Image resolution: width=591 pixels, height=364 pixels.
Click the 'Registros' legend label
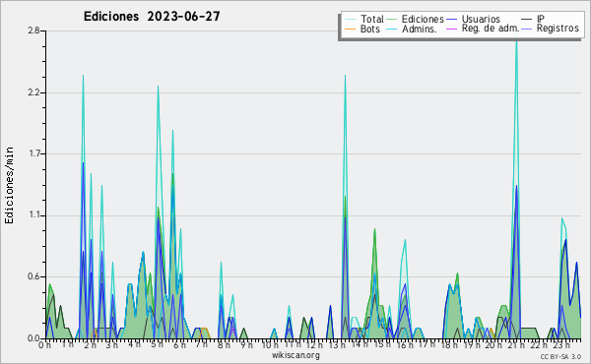(558, 29)
